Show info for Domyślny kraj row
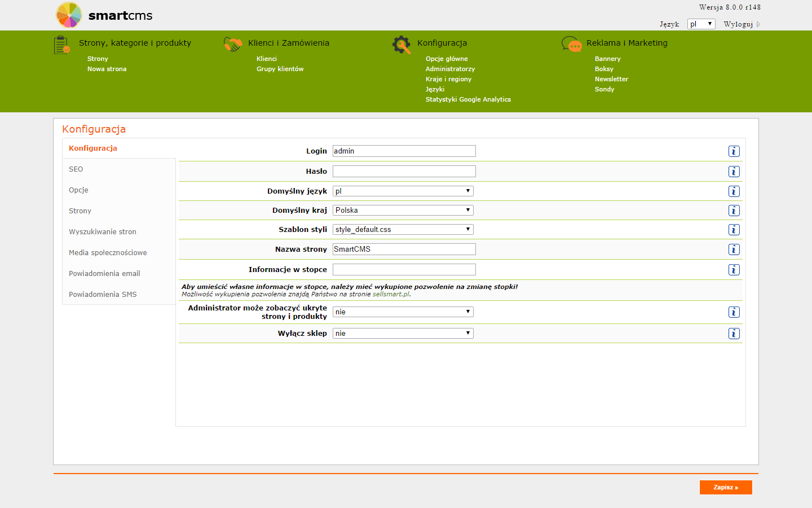This screenshot has width=812, height=508. click(734, 211)
